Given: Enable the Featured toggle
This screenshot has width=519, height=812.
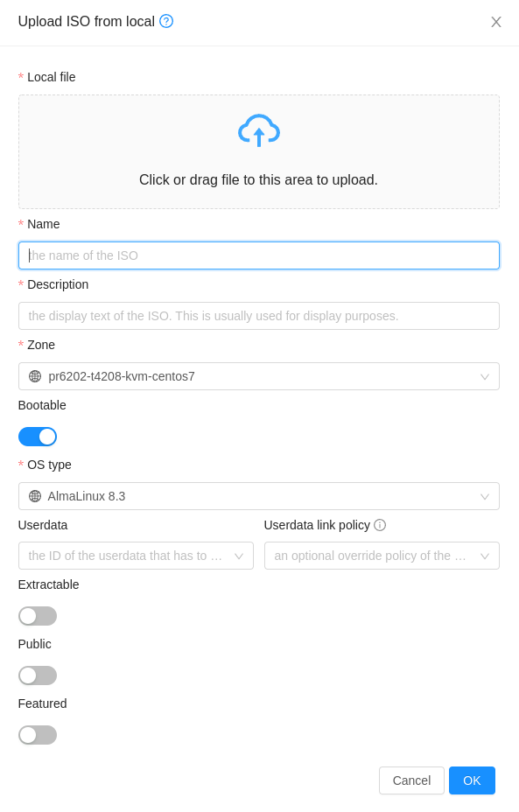Looking at the screenshot, I should [38, 734].
